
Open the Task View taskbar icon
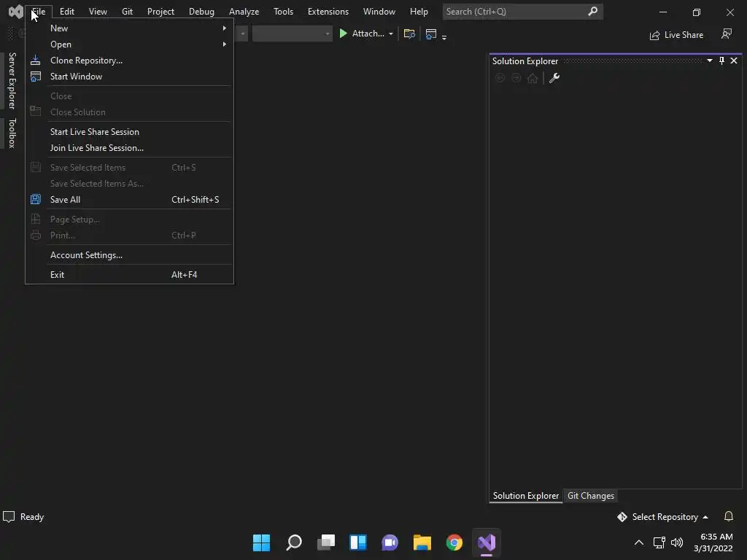coord(326,542)
